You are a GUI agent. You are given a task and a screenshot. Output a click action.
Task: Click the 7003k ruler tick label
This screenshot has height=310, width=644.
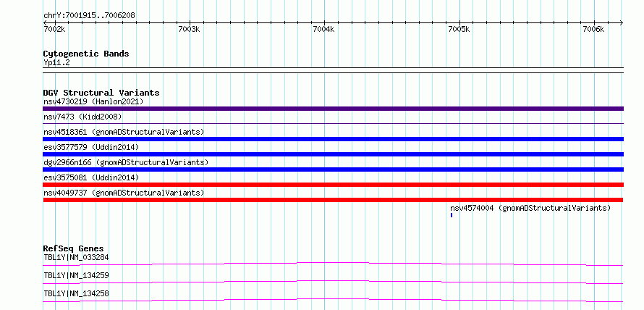[x=189, y=29]
